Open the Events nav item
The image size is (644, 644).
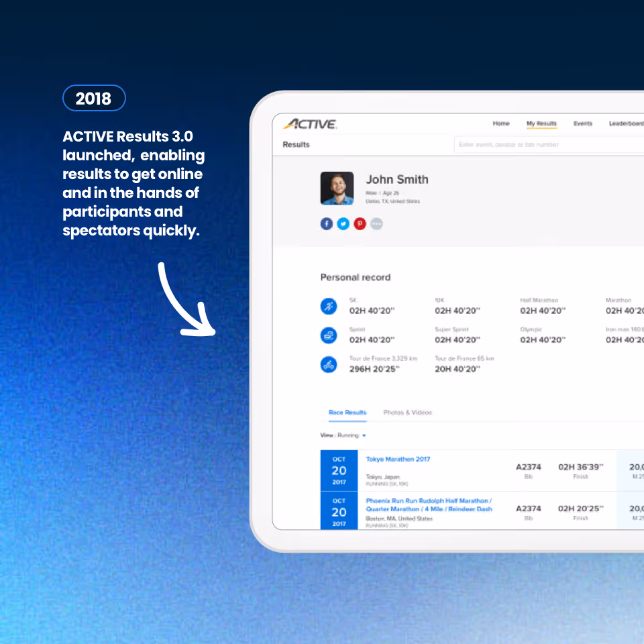click(583, 123)
